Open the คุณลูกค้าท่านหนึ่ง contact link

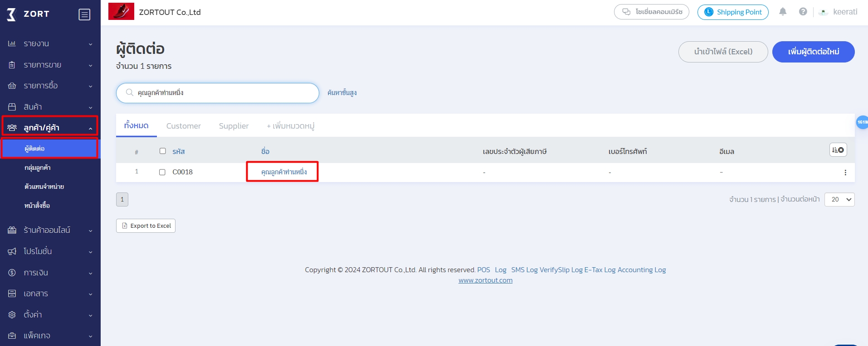284,172
